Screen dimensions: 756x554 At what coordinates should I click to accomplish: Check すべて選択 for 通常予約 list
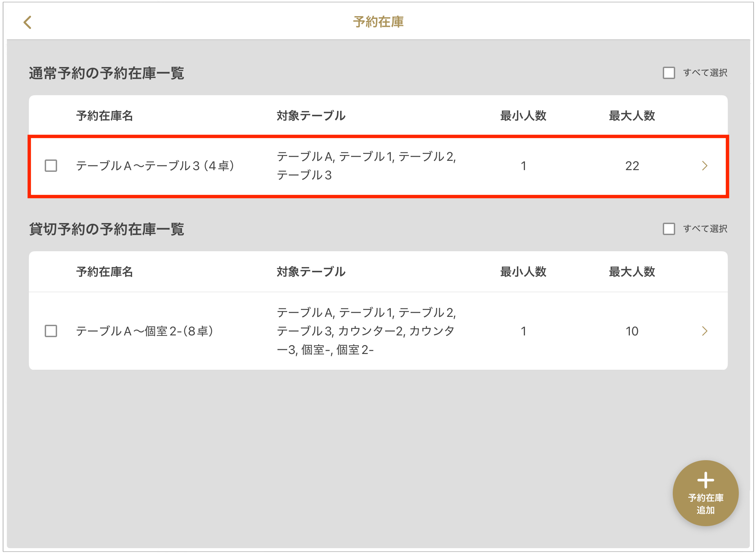[669, 73]
